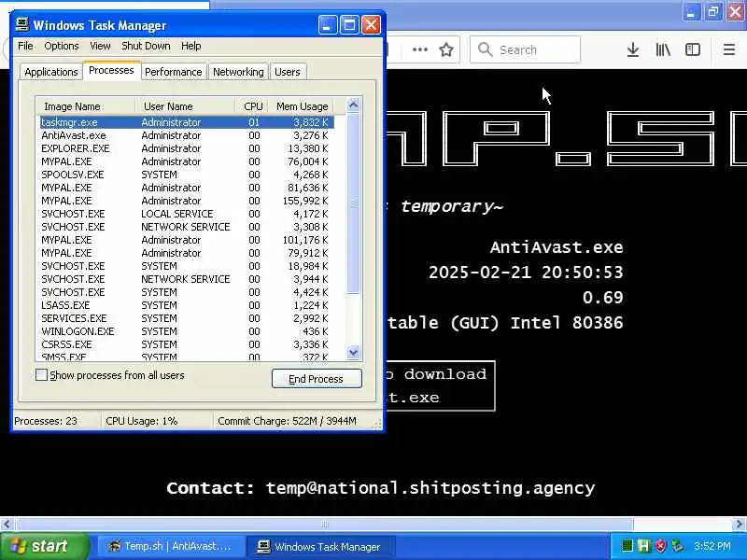
Task: Click the network computers tray icon
Action: pyautogui.click(x=677, y=546)
